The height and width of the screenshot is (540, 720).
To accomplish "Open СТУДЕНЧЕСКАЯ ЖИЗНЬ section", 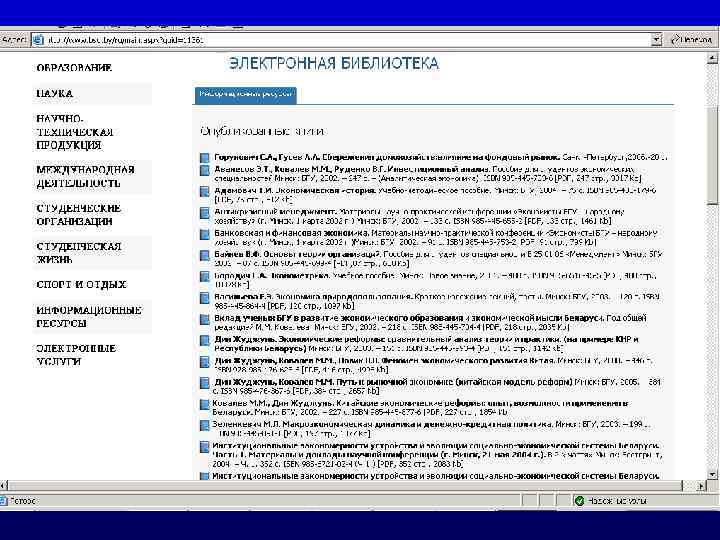I will [x=79, y=253].
